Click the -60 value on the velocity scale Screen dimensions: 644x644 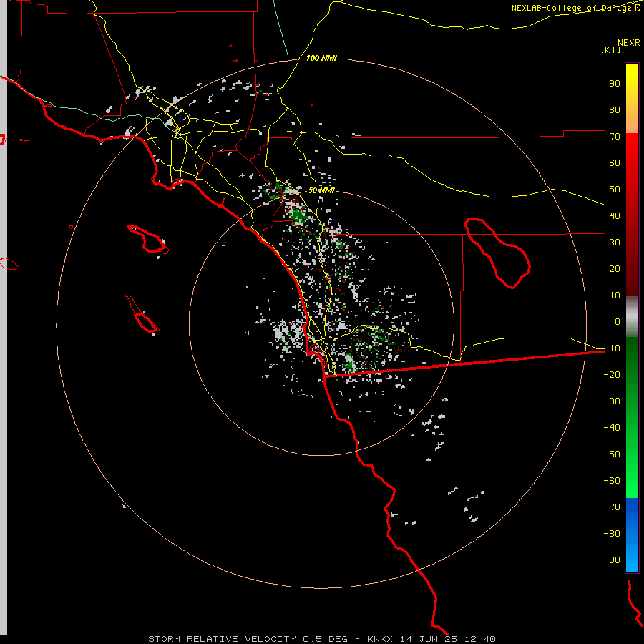tap(612, 481)
